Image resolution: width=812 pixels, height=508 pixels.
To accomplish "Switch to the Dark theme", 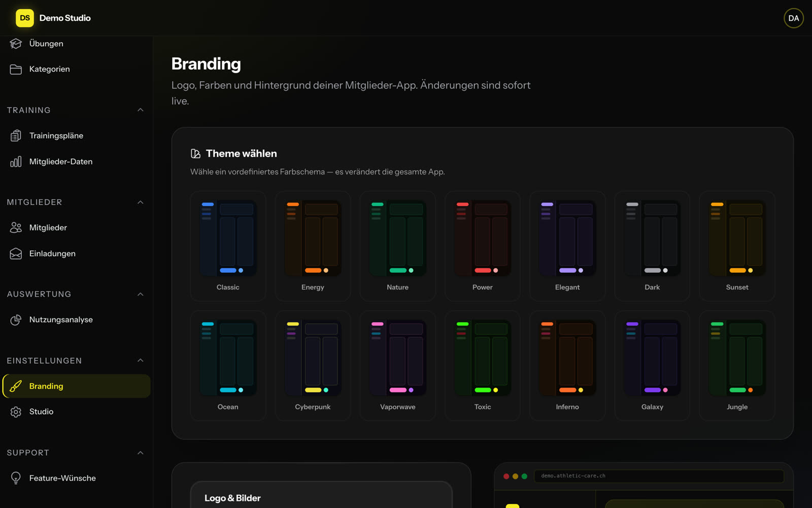I will tap(652, 246).
